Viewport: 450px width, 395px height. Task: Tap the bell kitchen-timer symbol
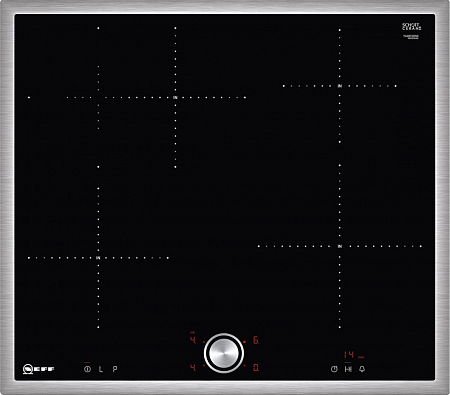tap(362, 369)
